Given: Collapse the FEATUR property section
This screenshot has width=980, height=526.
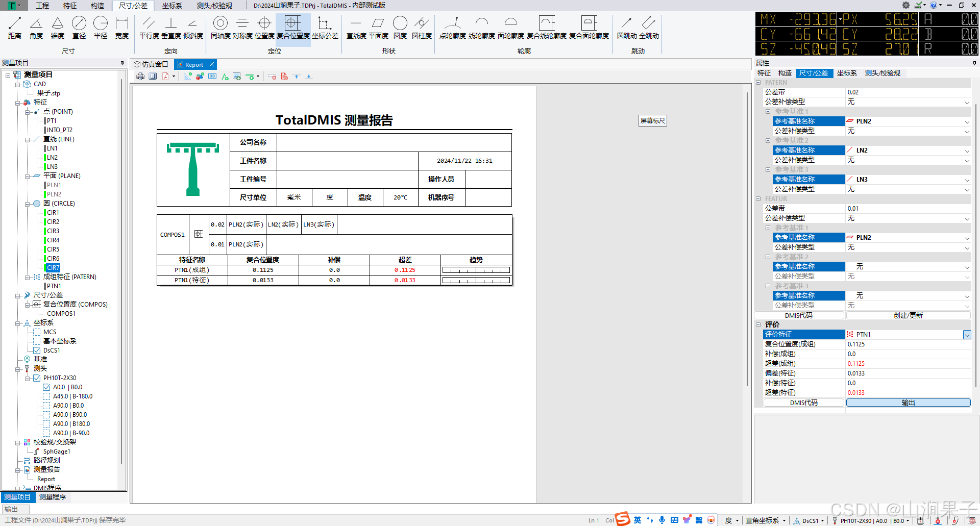Looking at the screenshot, I should pos(758,199).
